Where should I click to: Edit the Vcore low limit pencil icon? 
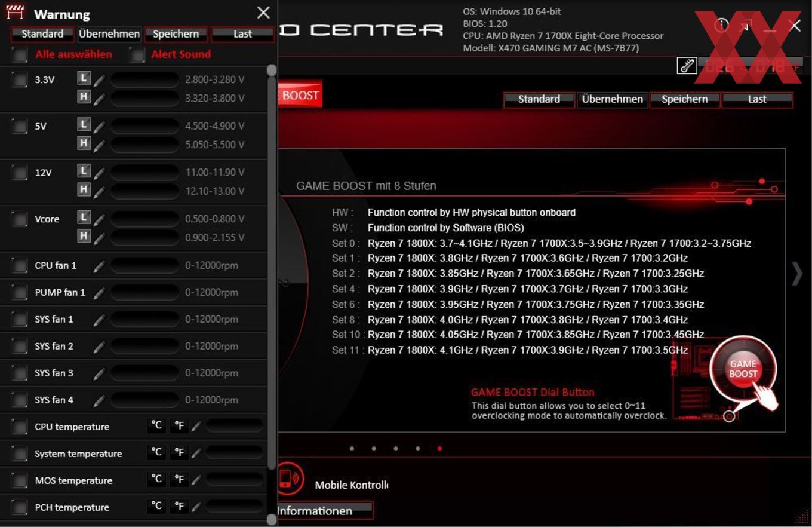click(x=100, y=219)
